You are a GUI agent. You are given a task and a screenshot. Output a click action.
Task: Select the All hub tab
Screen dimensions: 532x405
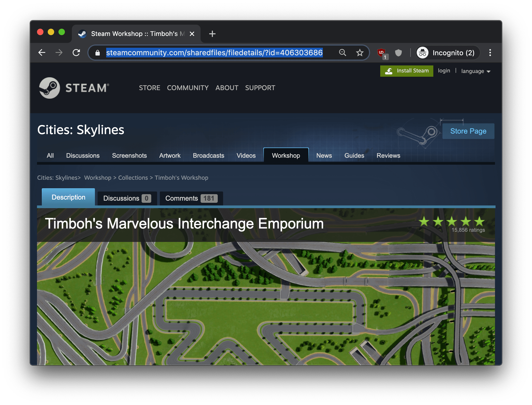coord(50,156)
